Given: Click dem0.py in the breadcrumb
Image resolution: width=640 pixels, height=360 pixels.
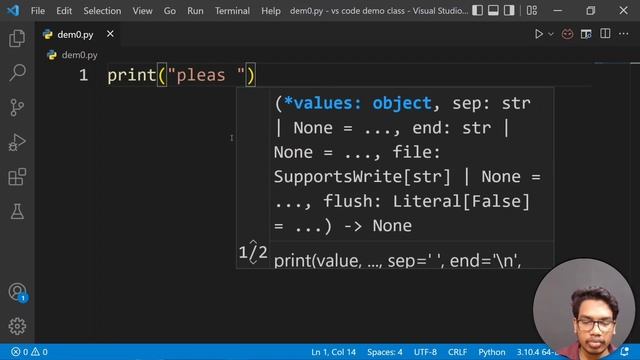Looking at the screenshot, I should coord(80,55).
